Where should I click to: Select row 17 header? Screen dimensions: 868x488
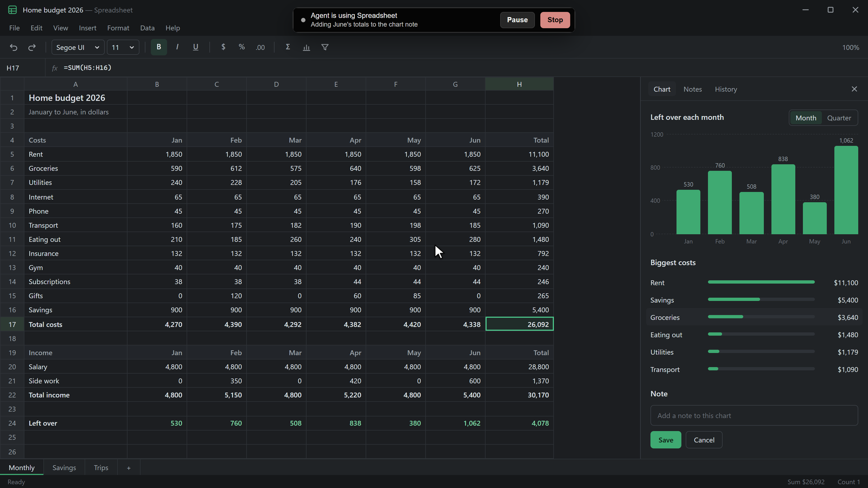point(12,324)
